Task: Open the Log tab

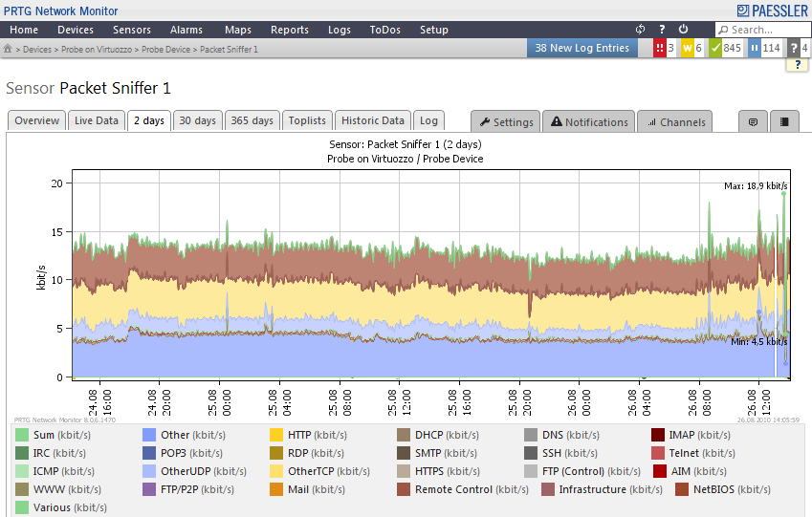Action: click(428, 120)
